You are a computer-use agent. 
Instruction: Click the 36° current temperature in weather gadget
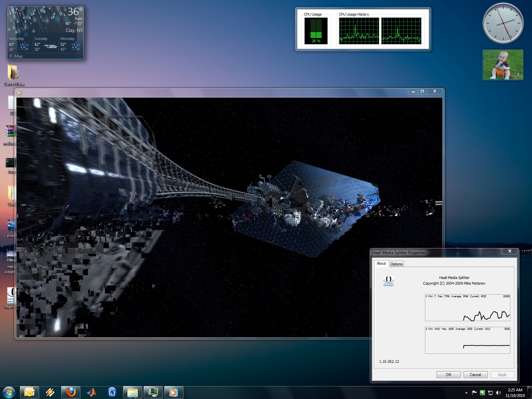75,12
